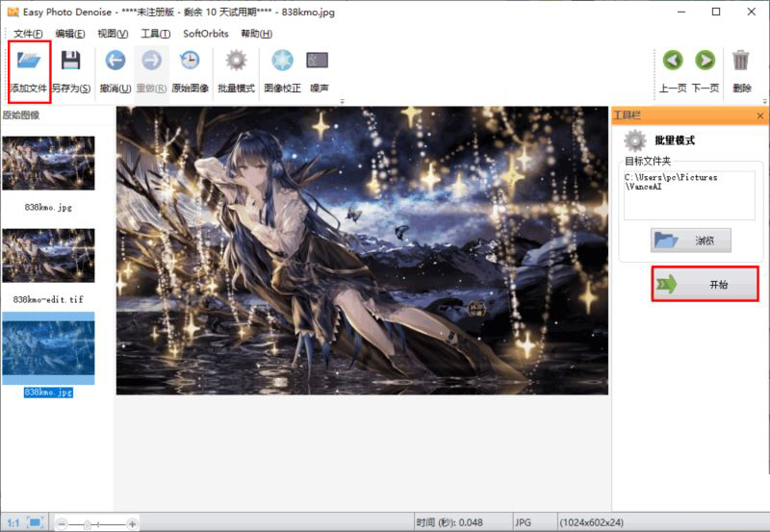Click the main preview image
The width and height of the screenshot is (770, 532).
[x=362, y=250]
